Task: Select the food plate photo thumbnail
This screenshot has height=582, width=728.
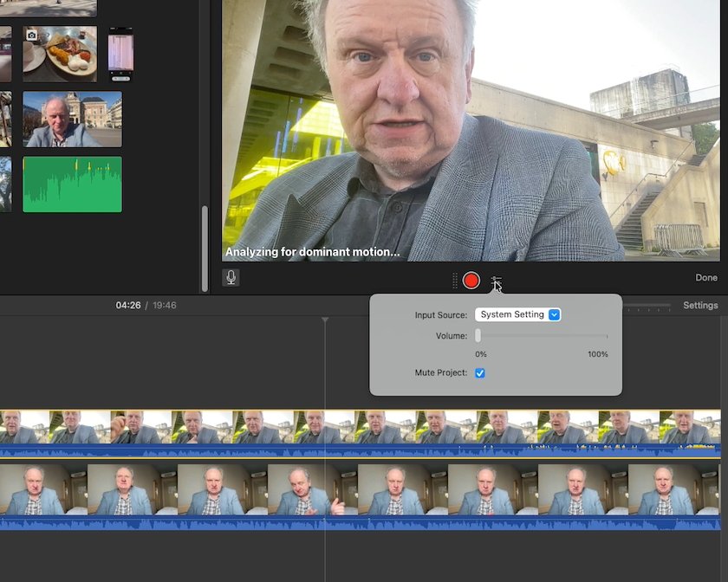Action: [60, 54]
